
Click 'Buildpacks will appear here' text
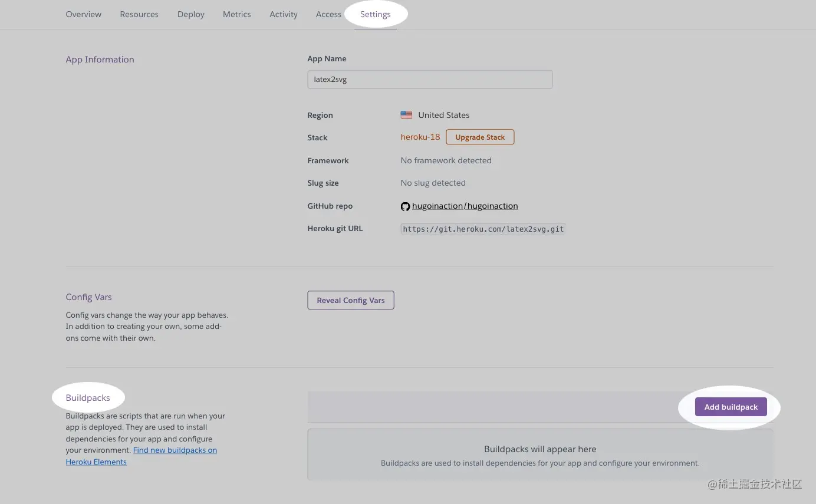coord(540,449)
